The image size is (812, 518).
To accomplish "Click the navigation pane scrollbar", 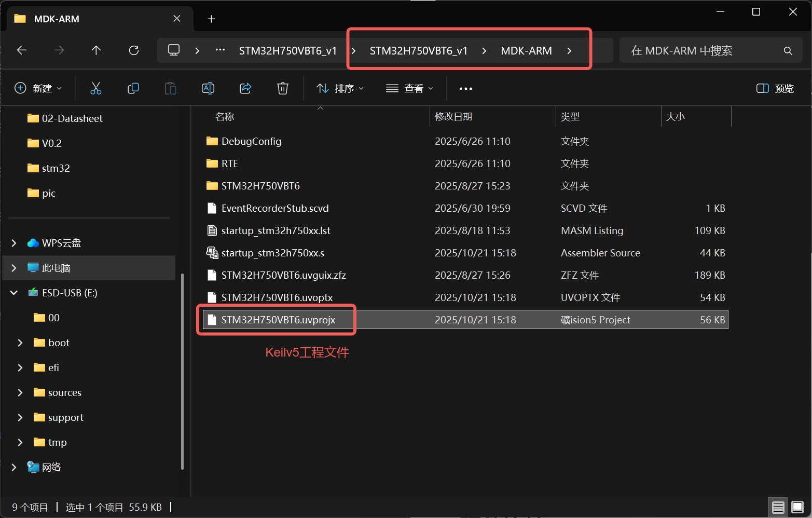I will pos(182,371).
